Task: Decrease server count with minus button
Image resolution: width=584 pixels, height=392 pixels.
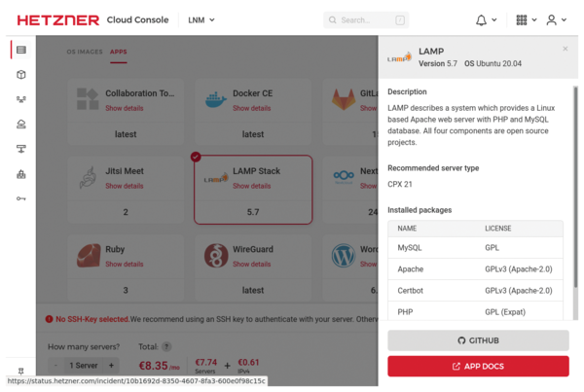Action: [x=55, y=366]
